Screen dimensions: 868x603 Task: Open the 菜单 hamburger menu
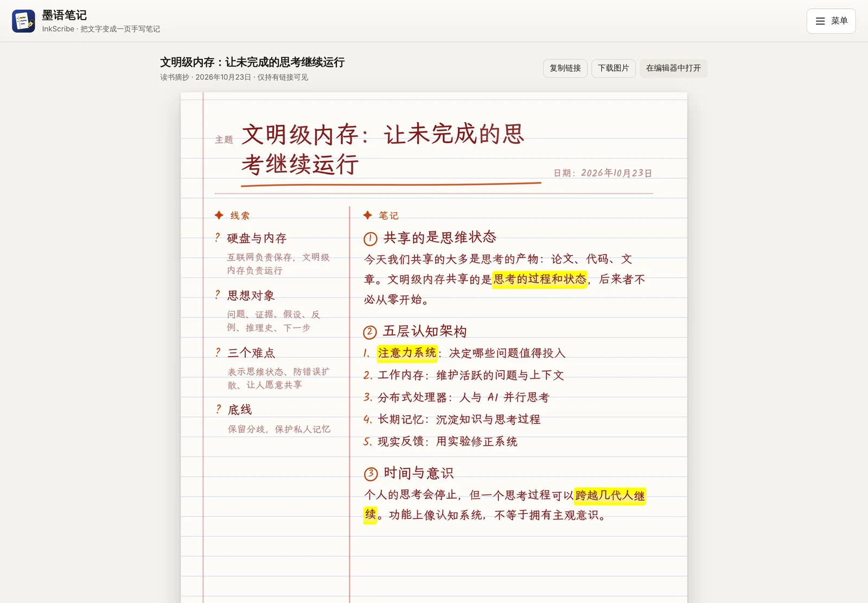[831, 21]
